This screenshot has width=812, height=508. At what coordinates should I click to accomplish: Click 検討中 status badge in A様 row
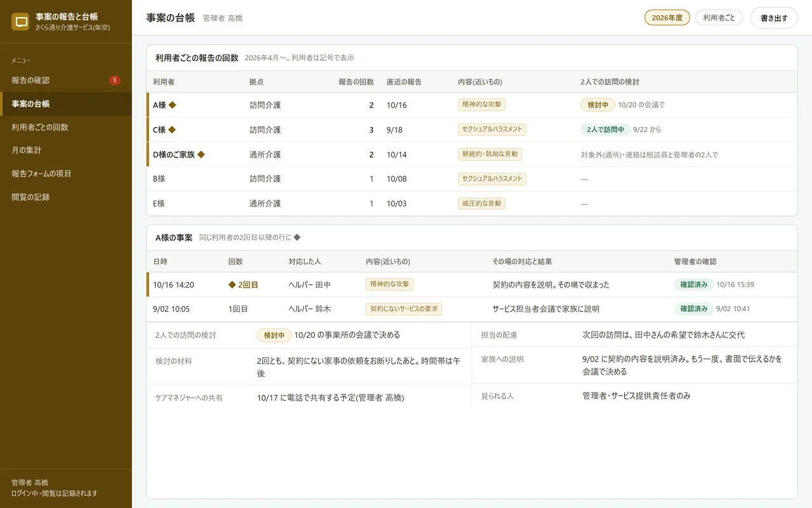tap(598, 105)
